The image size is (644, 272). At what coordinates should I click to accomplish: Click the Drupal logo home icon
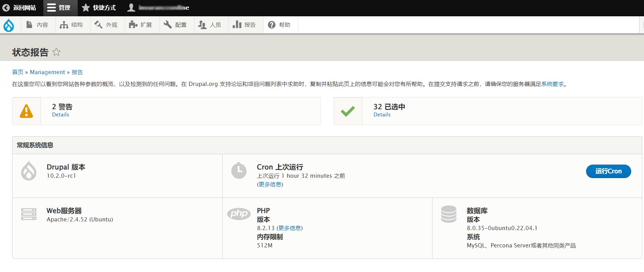point(9,25)
